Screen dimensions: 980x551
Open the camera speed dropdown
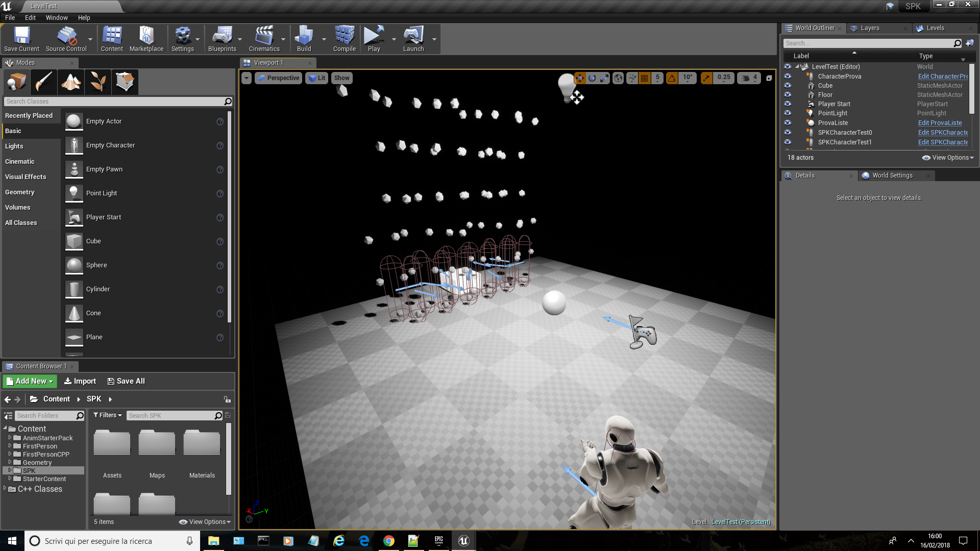[749, 78]
